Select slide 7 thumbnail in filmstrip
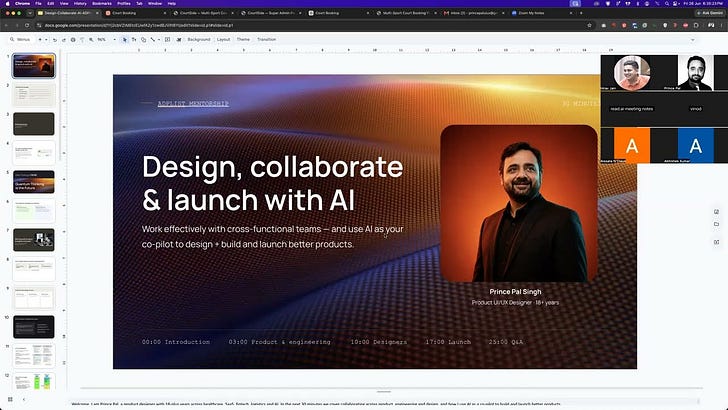The width and height of the screenshot is (728, 410). click(x=33, y=240)
